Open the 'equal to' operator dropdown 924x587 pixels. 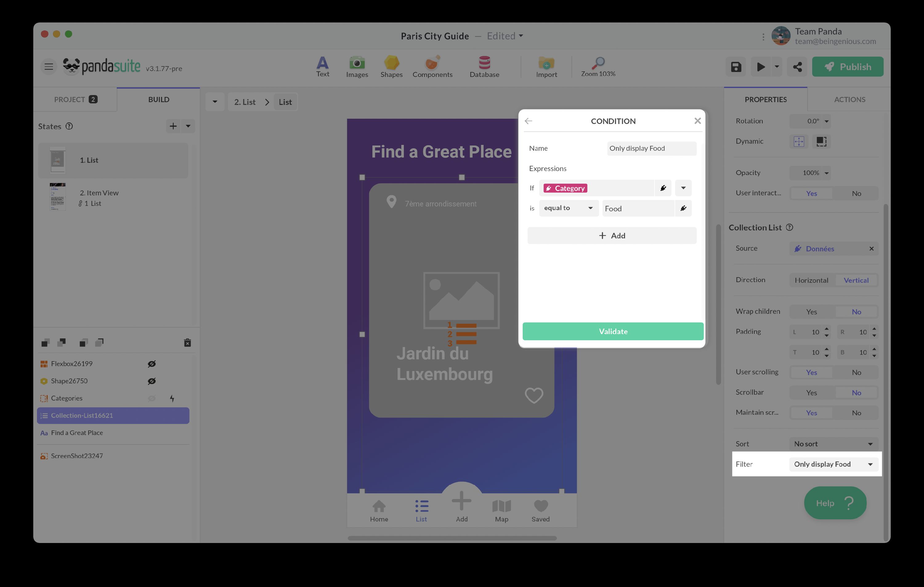click(x=568, y=208)
